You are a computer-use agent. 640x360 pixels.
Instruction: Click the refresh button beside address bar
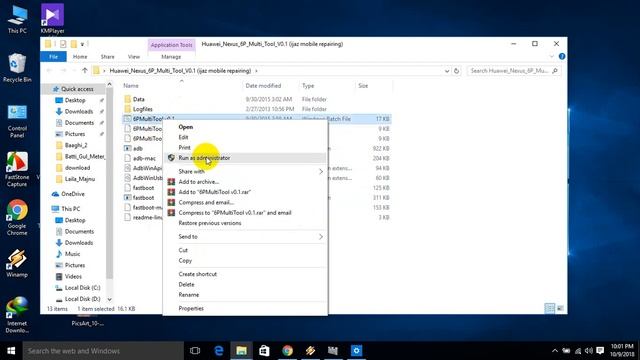[456, 71]
